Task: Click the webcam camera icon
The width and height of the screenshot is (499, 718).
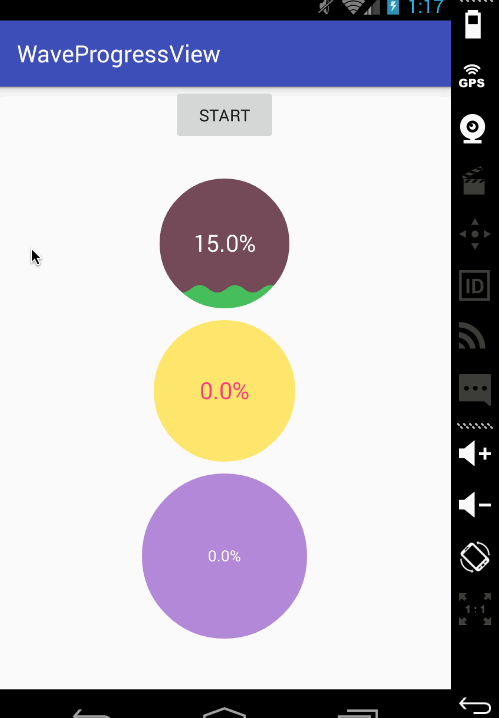Action: 473,129
